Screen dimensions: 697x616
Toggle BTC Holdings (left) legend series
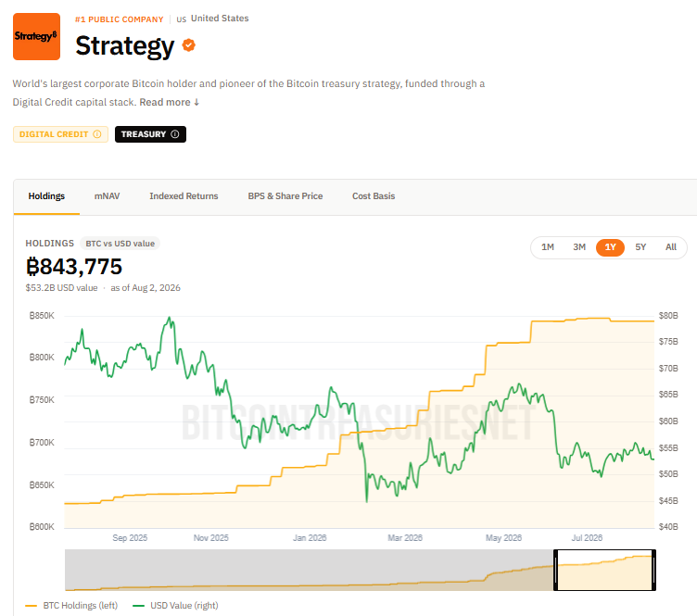71,605
